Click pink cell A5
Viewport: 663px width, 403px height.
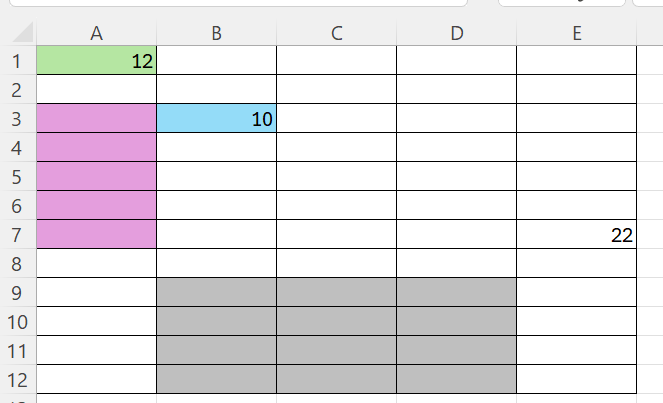(x=96, y=177)
